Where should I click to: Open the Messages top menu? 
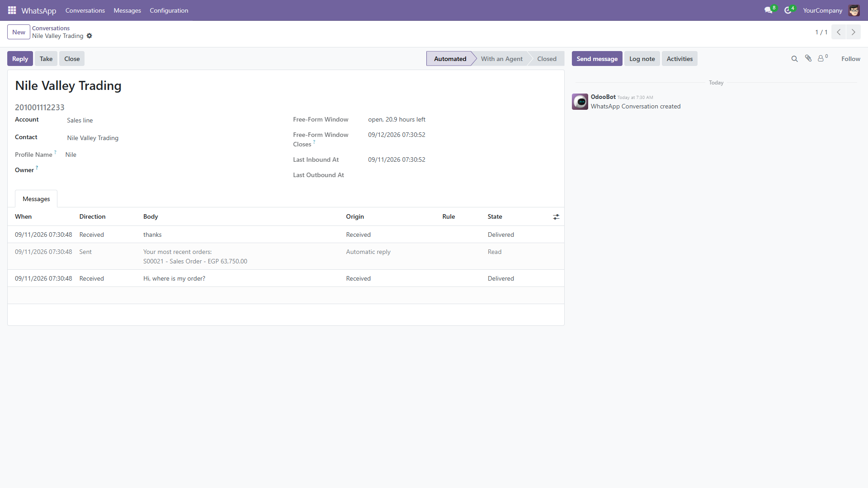point(127,10)
